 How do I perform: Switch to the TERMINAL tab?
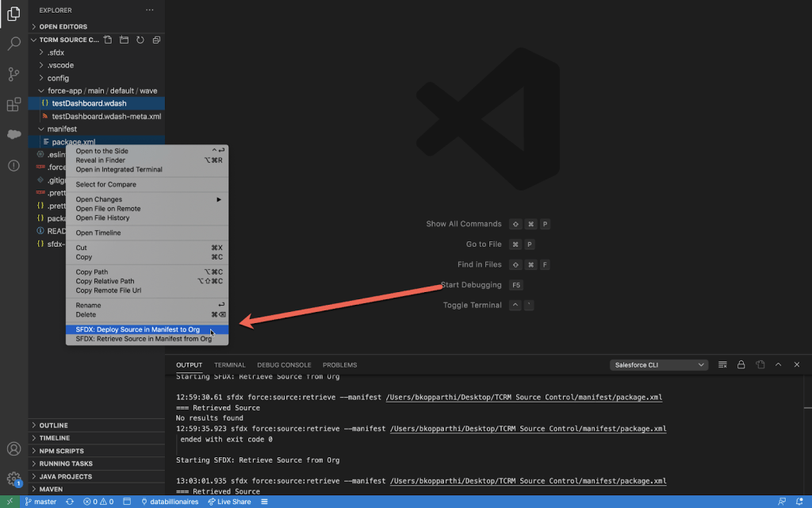tap(230, 365)
